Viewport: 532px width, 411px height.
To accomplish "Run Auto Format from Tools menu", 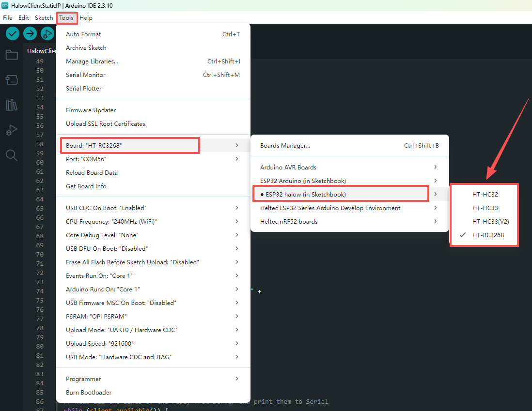I will (x=154, y=34).
